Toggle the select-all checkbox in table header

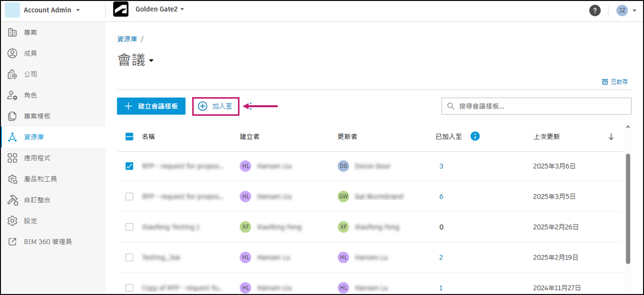[x=129, y=136]
